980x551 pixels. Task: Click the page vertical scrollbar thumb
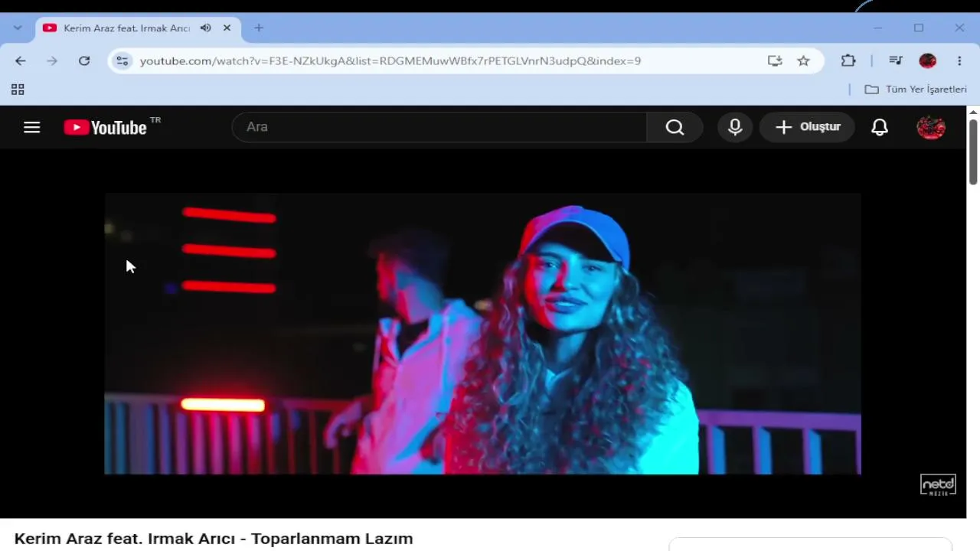(x=973, y=152)
